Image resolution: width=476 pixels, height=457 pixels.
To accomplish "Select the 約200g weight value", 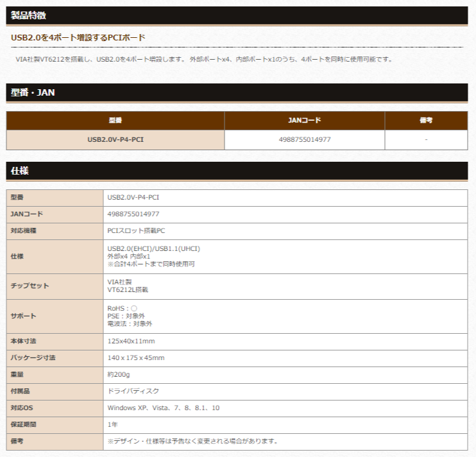I will pyautogui.click(x=119, y=374).
